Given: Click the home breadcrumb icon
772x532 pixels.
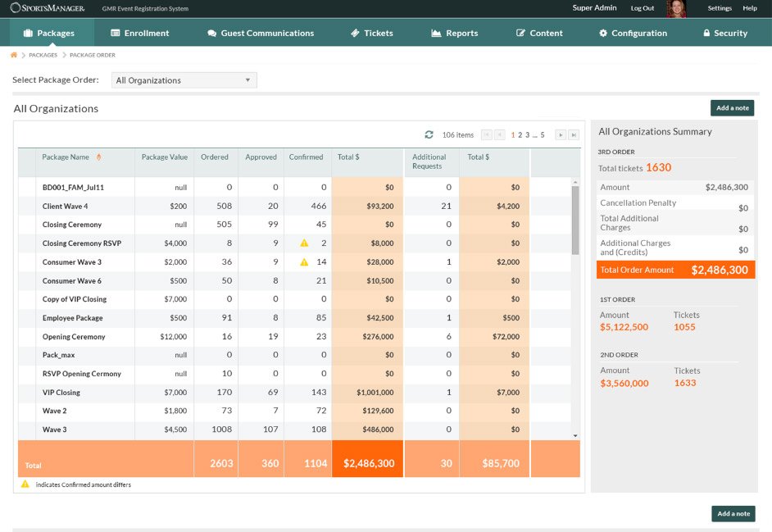Looking at the screenshot, I should point(14,55).
